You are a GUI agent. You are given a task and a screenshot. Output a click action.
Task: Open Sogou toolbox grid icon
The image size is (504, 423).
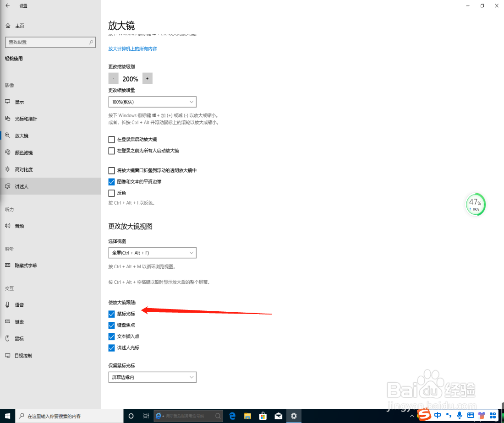pos(493,415)
